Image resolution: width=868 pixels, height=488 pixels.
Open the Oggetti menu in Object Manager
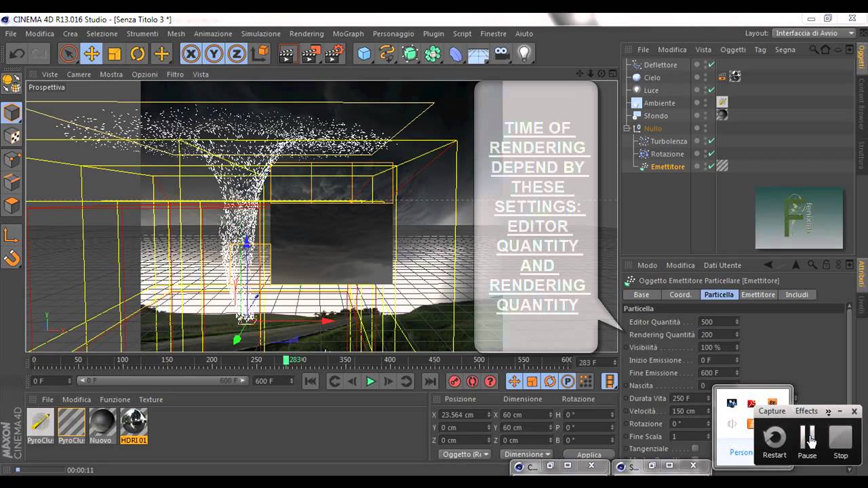[x=733, y=49]
